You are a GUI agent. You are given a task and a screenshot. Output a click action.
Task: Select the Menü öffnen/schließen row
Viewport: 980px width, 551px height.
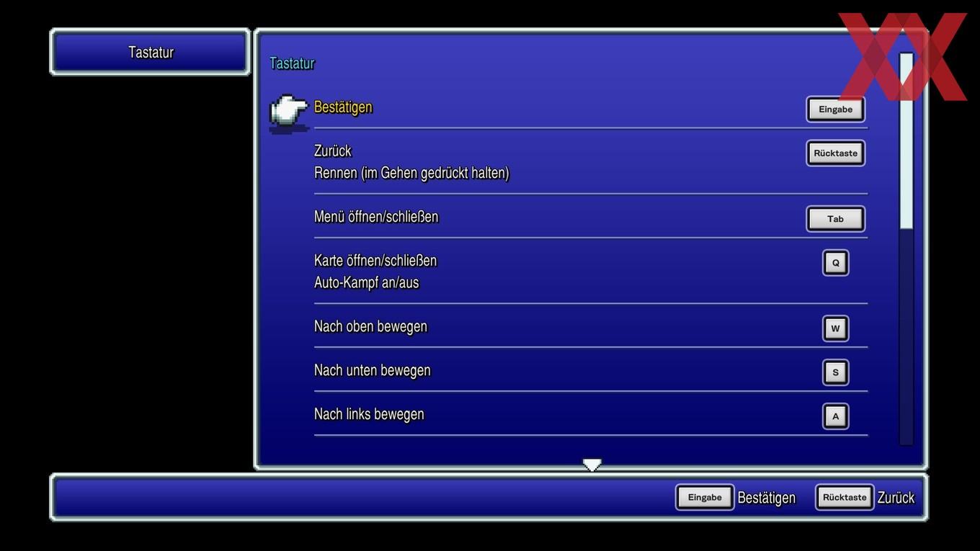(591, 217)
